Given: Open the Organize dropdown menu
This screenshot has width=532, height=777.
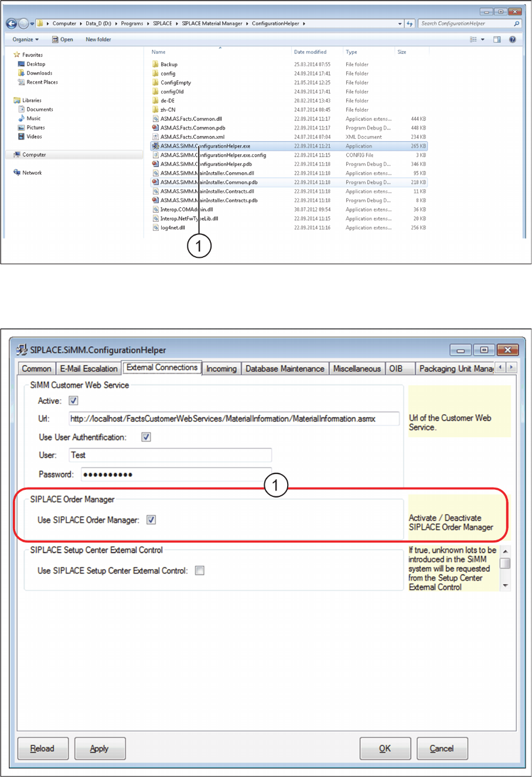Looking at the screenshot, I should pos(25,39).
